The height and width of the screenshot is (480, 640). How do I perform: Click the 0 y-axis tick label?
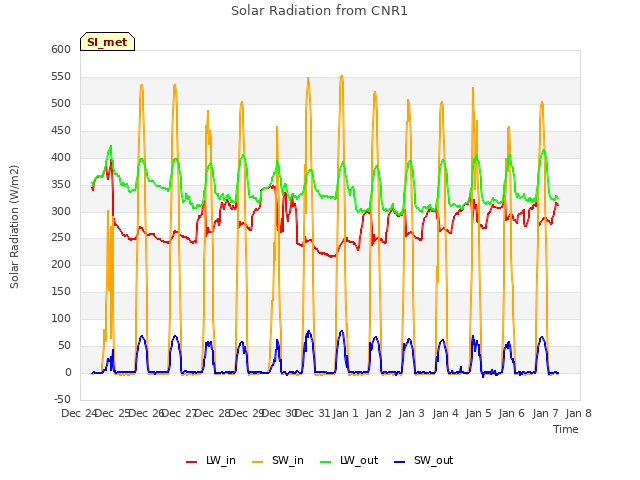click(x=68, y=372)
